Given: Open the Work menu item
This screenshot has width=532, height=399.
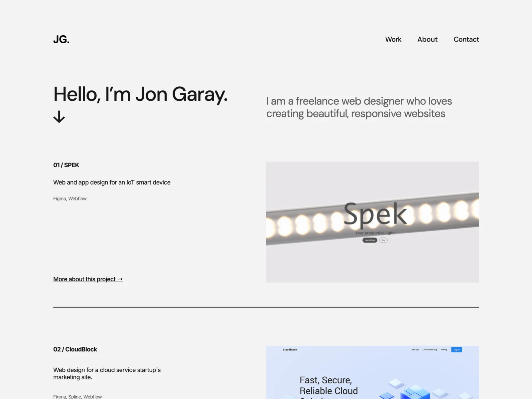Looking at the screenshot, I should tap(393, 39).
